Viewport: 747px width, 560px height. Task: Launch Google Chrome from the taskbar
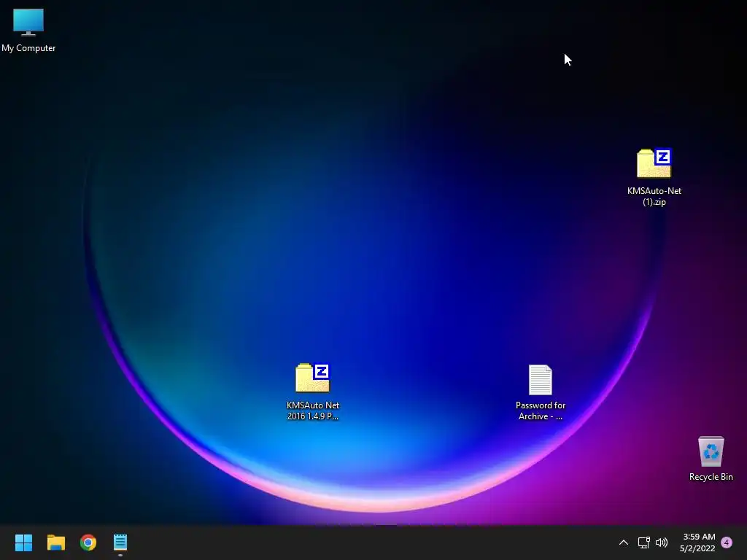(88, 542)
